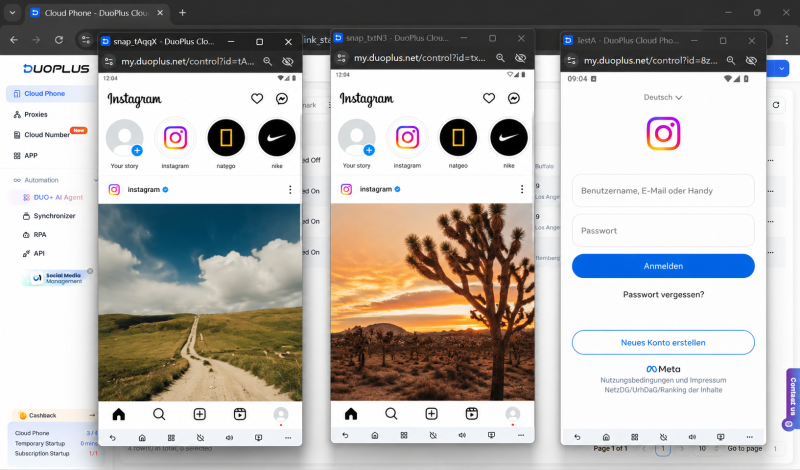Open Messenger icon in snap_tAqqX window
The height and width of the screenshot is (470, 800).
coord(282,98)
